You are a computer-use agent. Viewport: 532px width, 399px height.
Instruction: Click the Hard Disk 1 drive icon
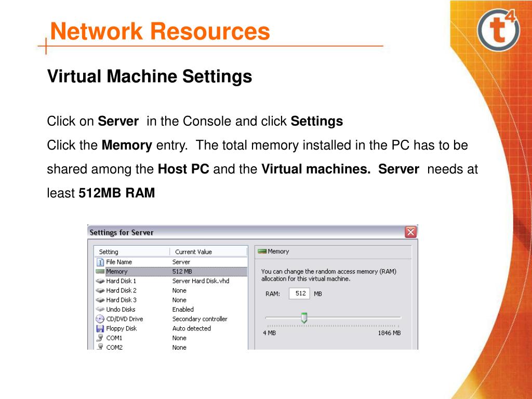click(100, 281)
